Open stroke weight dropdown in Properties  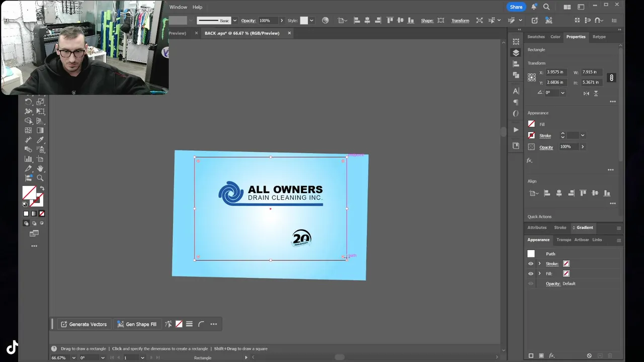583,135
